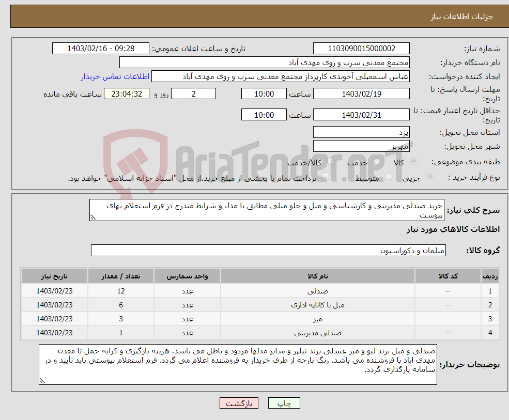Screen dimensions: 509x420
Task: Click the صندلی item name in row 1
Action: pos(317,291)
